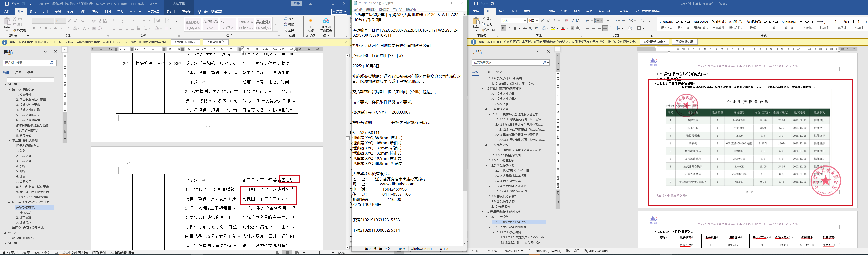Click font color red swatch in right Word
The image size is (868, 255).
(562, 28)
